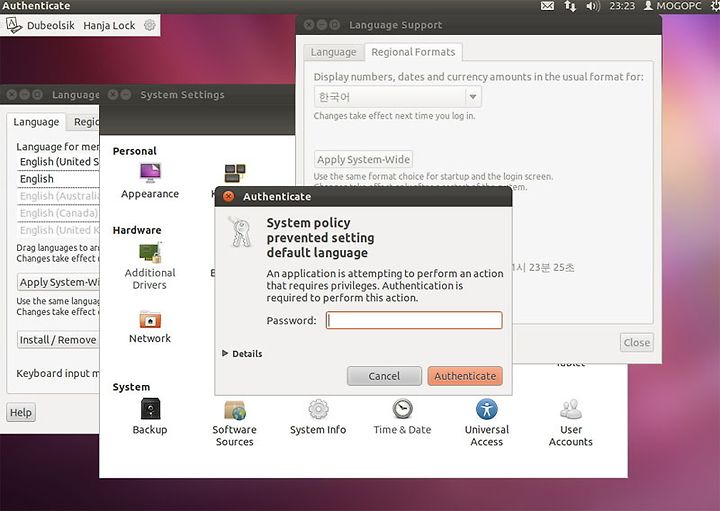Viewport: 720px width, 511px height.
Task: Click the mail envelope indicator in top panel
Action: point(547,6)
